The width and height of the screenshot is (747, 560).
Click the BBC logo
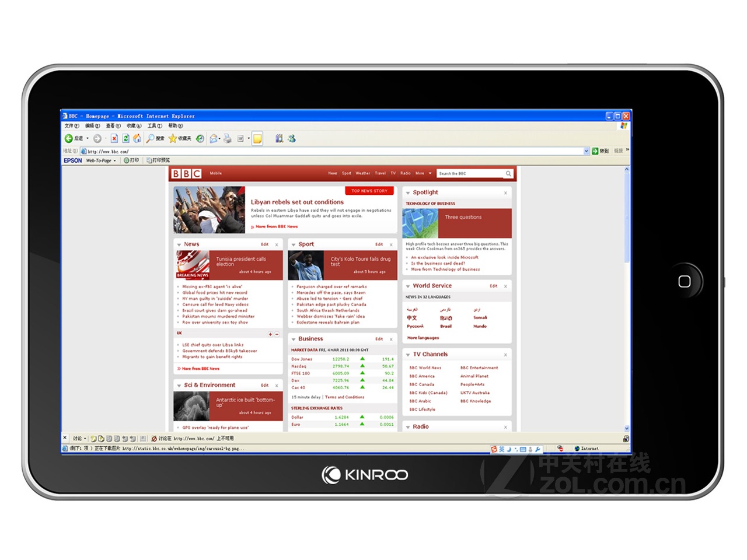186,174
